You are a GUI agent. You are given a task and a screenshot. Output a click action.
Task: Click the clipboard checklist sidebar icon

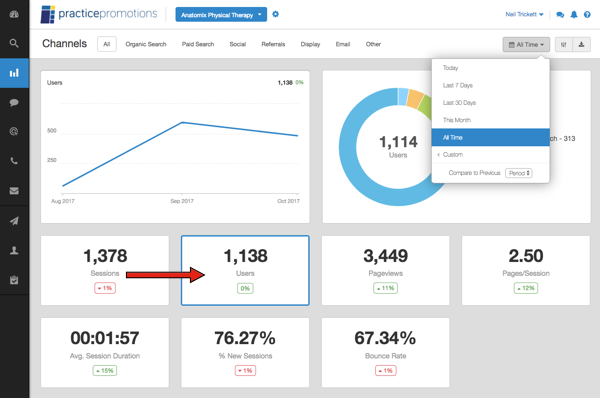pos(14,280)
